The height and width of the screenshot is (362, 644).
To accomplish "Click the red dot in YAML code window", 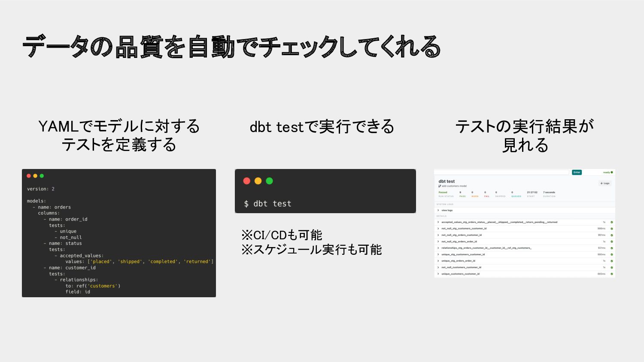I will [x=29, y=176].
